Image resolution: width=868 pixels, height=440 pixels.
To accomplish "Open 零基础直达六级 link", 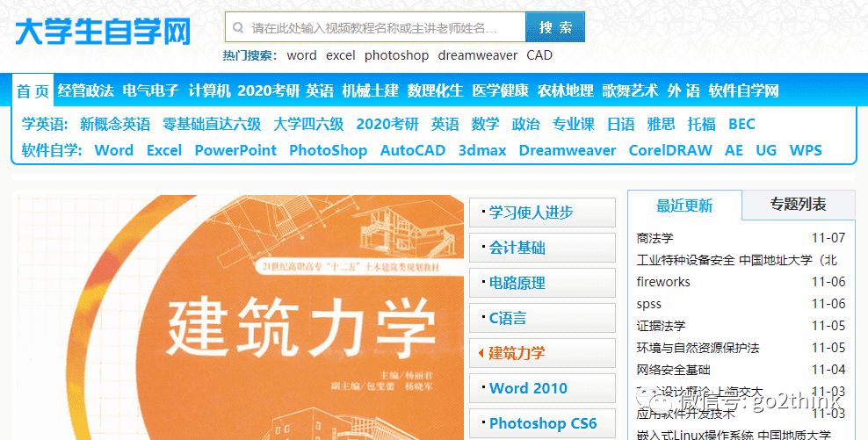I will (212, 124).
